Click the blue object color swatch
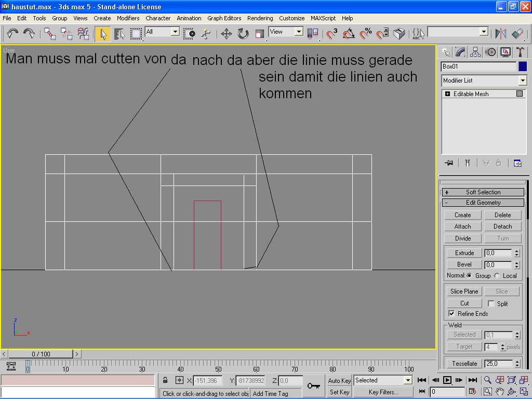Screen dimensions: 532x399 523,66
